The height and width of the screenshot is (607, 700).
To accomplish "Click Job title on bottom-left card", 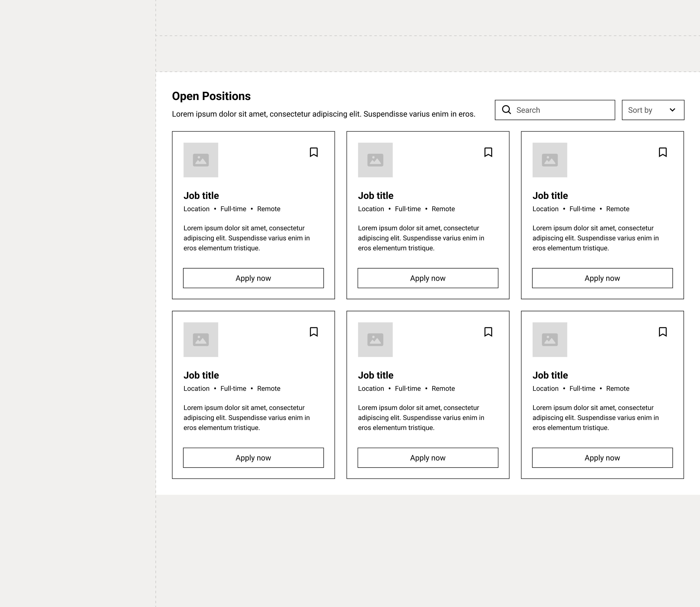I will point(201,375).
